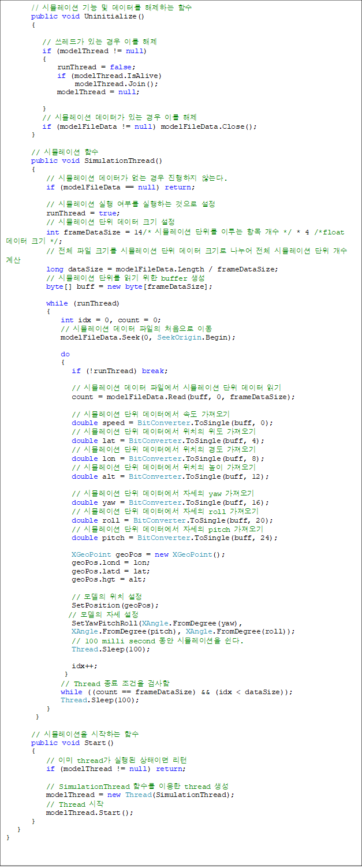Click the line 'public void Uninitialize()'
The height and width of the screenshot is (868, 362).
[x=87, y=16]
